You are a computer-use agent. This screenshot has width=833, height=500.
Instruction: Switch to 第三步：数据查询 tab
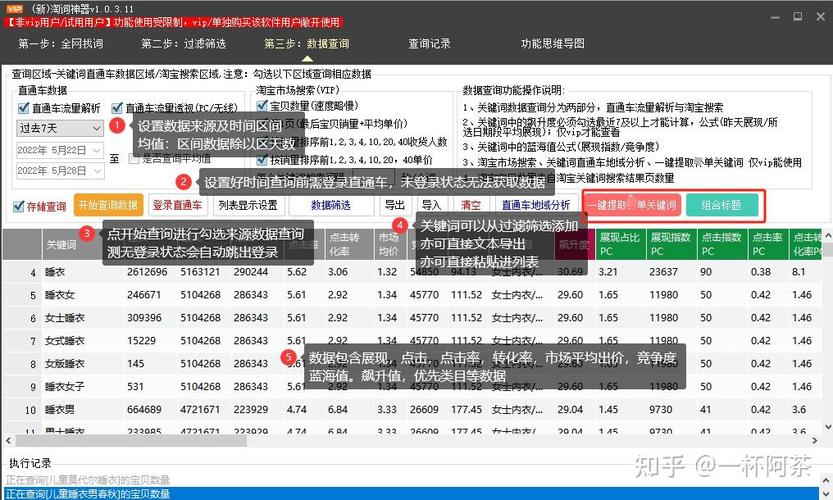click(x=307, y=44)
